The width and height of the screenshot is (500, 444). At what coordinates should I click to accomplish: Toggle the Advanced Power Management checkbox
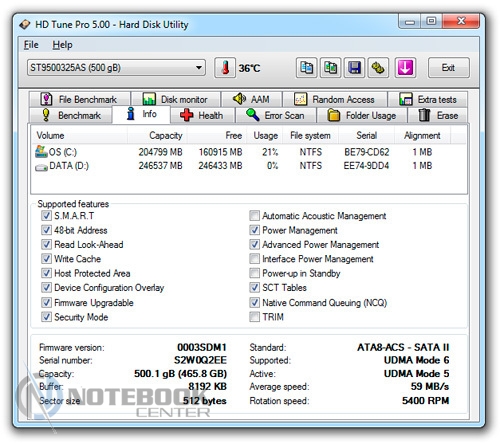pos(254,244)
